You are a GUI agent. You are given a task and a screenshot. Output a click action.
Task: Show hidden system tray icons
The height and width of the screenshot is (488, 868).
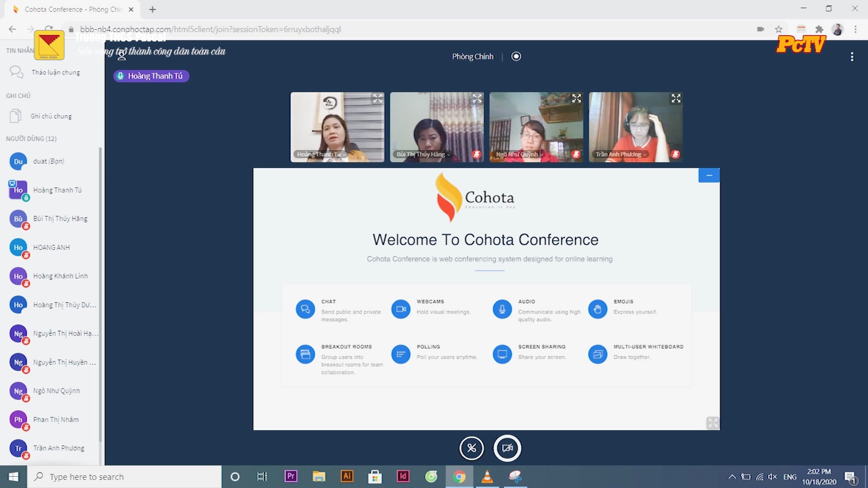click(732, 477)
